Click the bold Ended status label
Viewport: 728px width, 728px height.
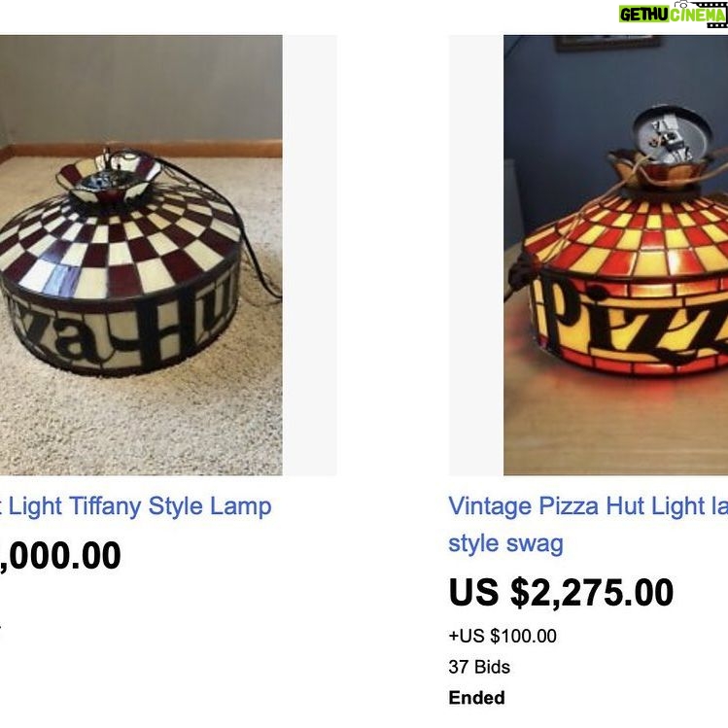pyautogui.click(x=477, y=698)
